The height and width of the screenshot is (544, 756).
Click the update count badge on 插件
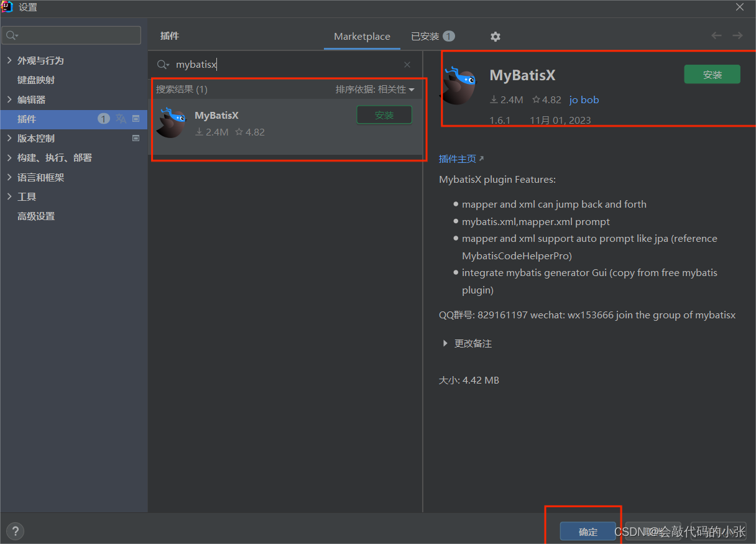tap(104, 119)
